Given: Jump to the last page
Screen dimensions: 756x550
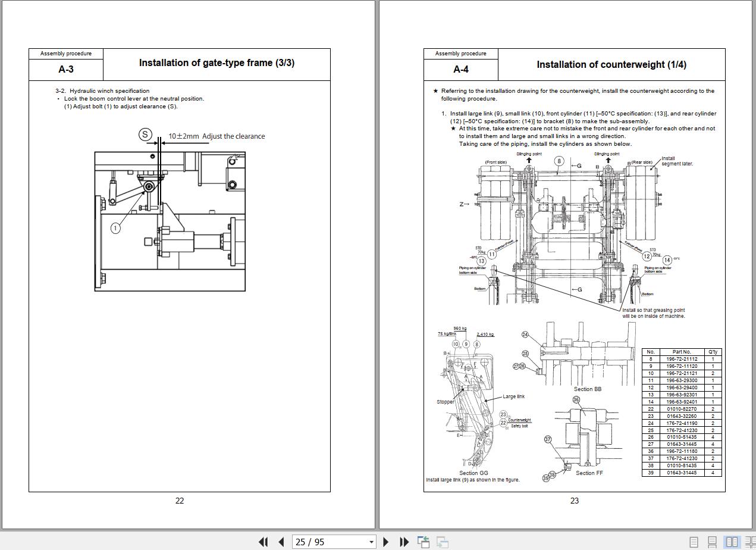Looking at the screenshot, I should tap(404, 542).
